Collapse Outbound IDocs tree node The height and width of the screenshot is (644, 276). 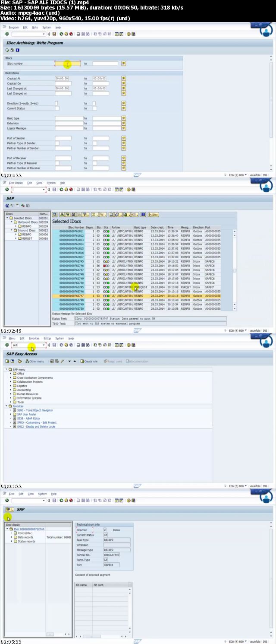pyautogui.click(x=11, y=222)
